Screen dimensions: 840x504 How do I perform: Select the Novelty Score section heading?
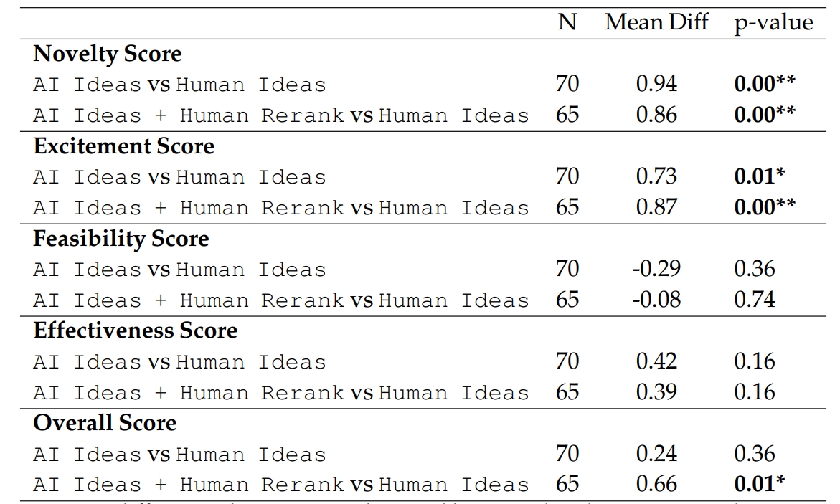coord(108,54)
